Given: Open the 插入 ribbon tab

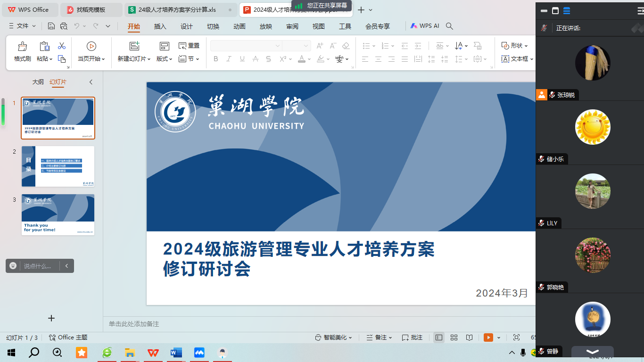Looking at the screenshot, I should (x=160, y=26).
